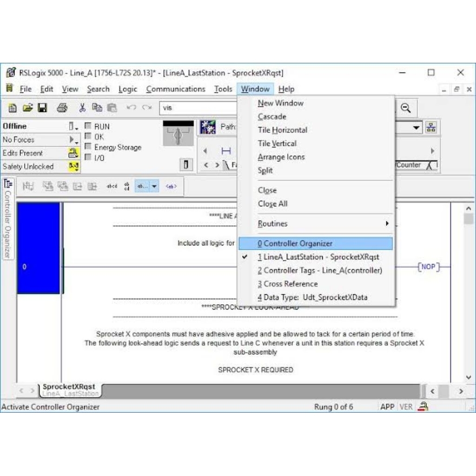Choose Split in Window menu
Viewport: 476px width, 476px height.
316,170
